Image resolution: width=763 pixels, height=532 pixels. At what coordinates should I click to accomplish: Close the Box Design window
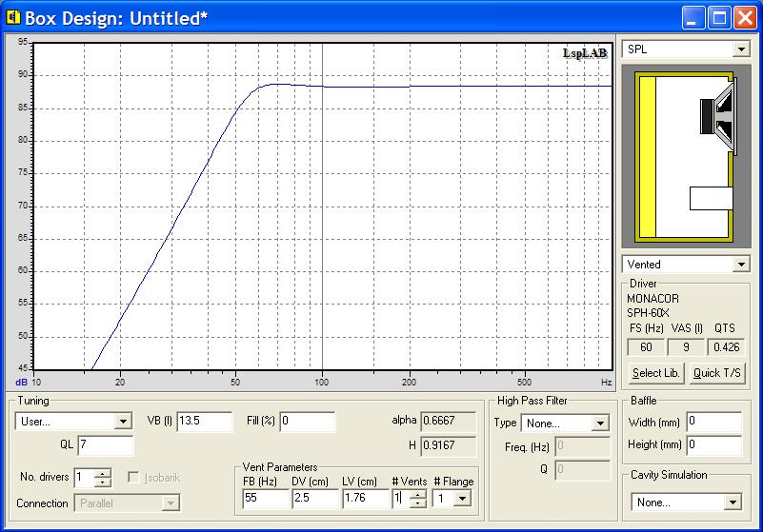tap(746, 18)
